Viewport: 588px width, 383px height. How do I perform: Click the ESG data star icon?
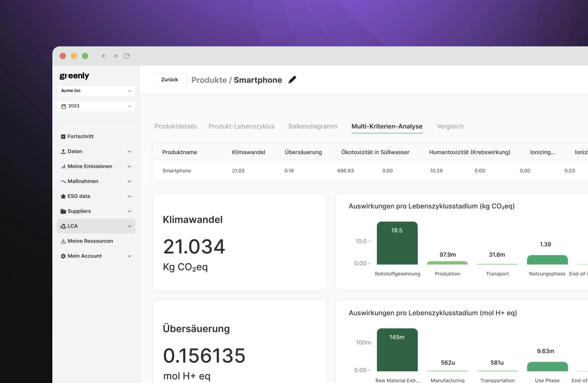pos(63,196)
